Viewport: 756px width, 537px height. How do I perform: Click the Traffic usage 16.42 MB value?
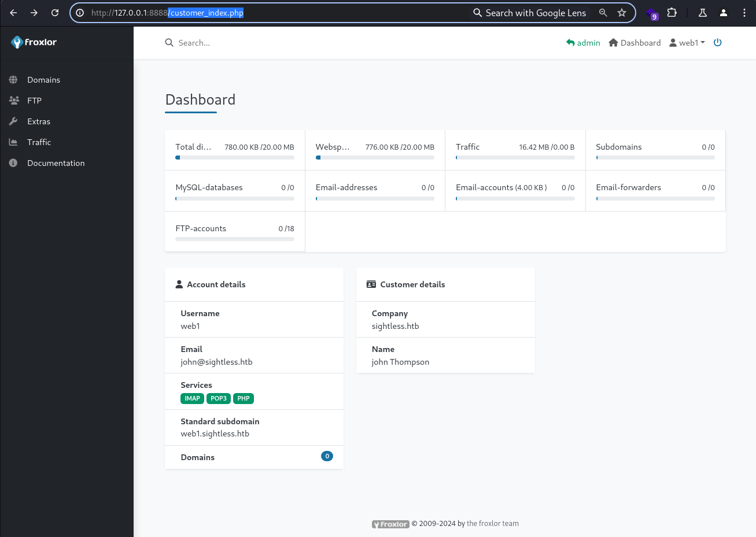click(547, 147)
